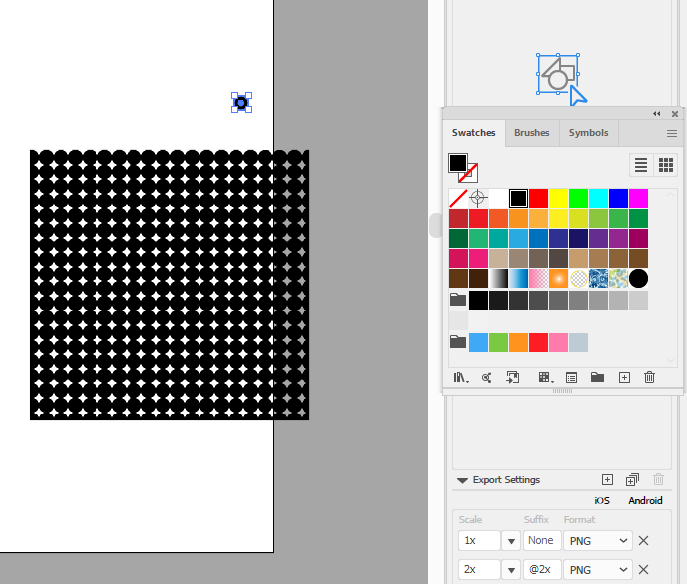
Task: Switch to the Brushes tab
Action: (532, 133)
